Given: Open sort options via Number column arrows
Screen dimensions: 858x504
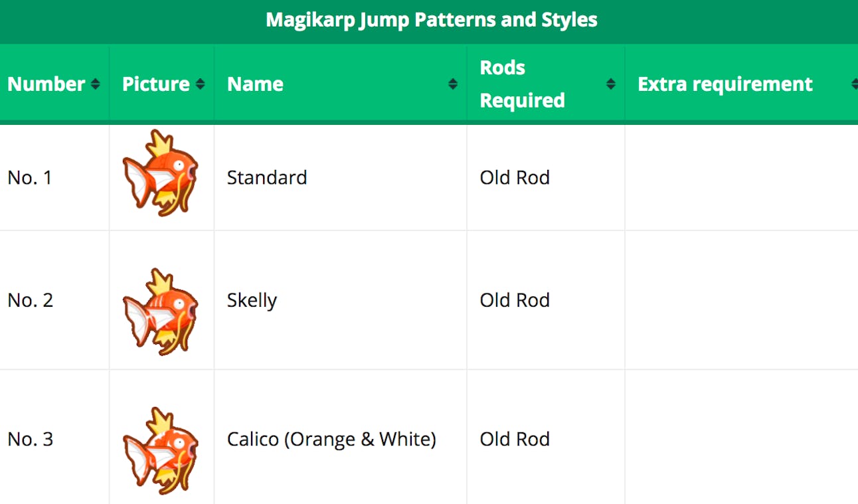Looking at the screenshot, I should click(x=96, y=84).
